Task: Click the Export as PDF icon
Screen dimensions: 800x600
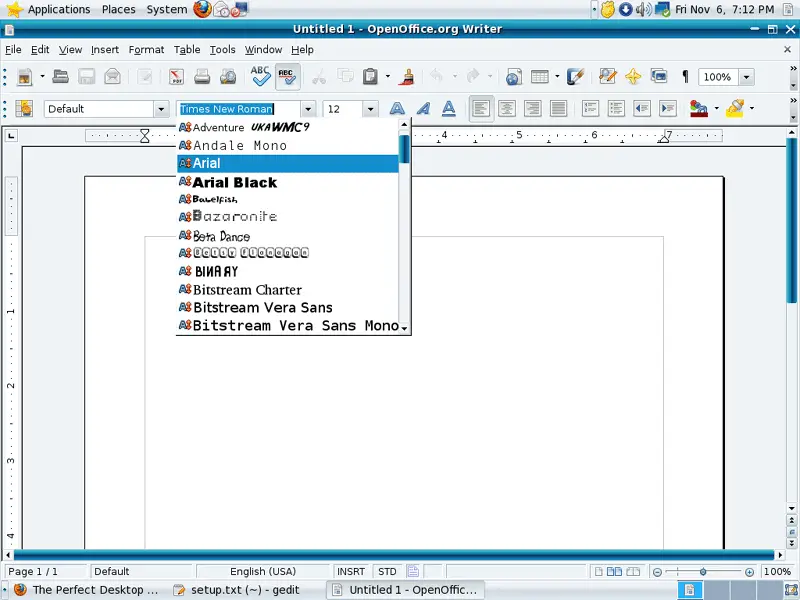Action: tap(176, 77)
